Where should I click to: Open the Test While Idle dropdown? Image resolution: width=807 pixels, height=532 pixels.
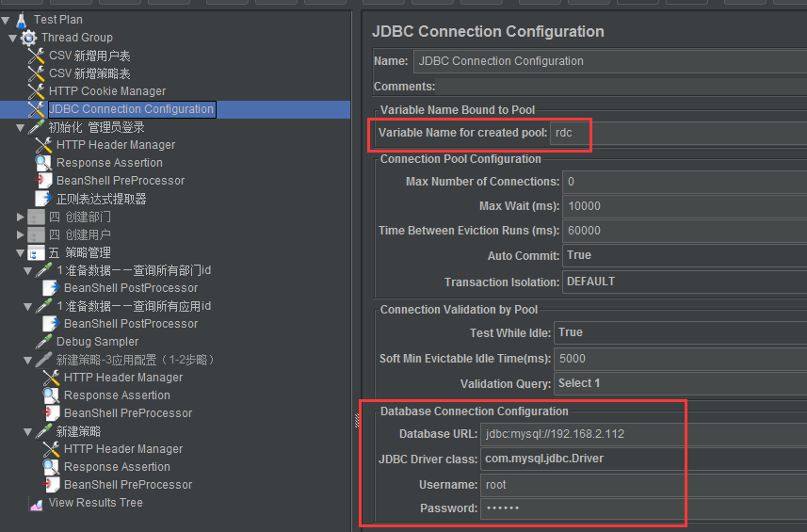tap(680, 332)
